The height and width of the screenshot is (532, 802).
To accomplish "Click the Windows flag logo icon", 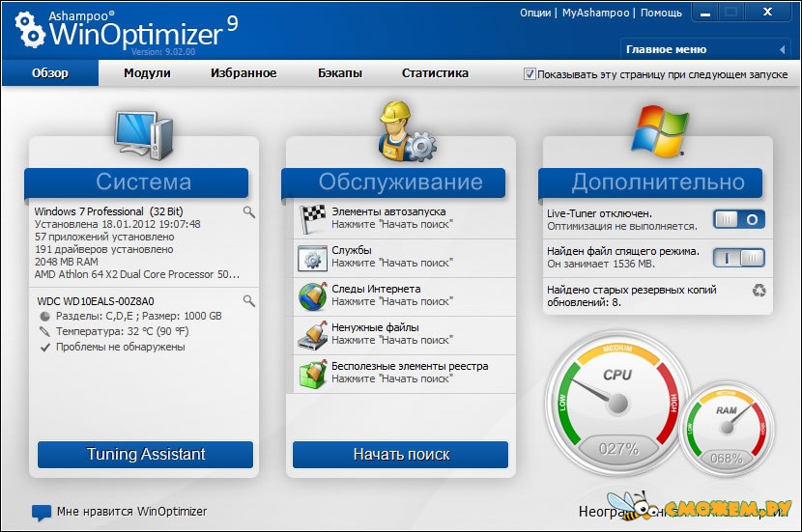I will point(659,131).
